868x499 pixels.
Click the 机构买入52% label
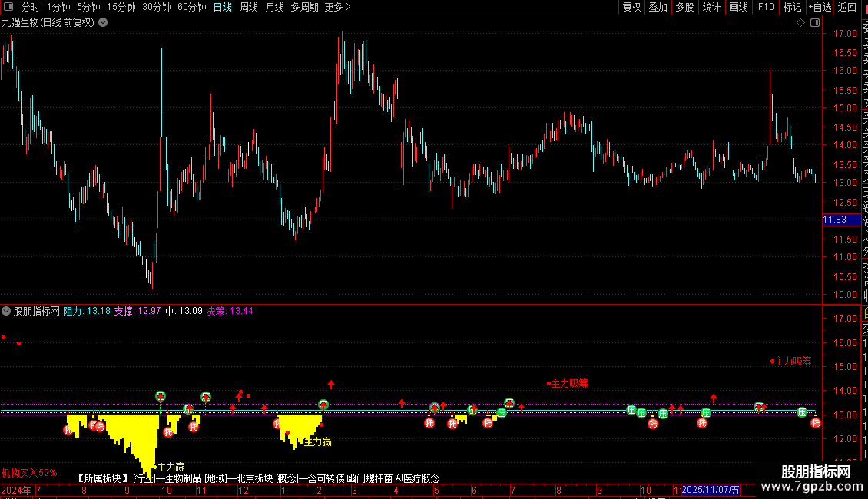pyautogui.click(x=29, y=473)
